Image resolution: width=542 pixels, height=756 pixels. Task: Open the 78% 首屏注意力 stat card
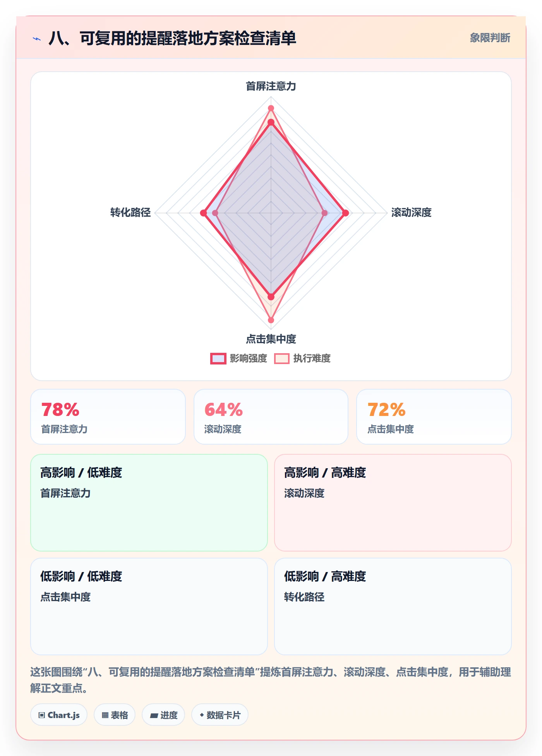(x=108, y=417)
